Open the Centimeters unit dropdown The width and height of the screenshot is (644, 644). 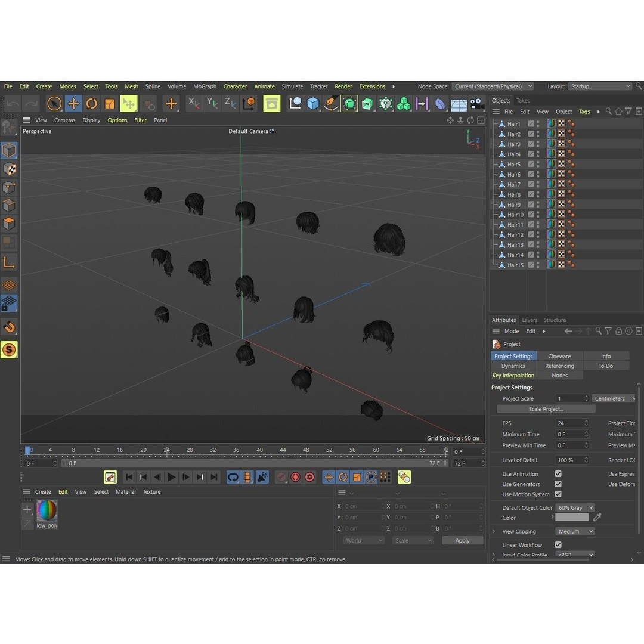(614, 398)
